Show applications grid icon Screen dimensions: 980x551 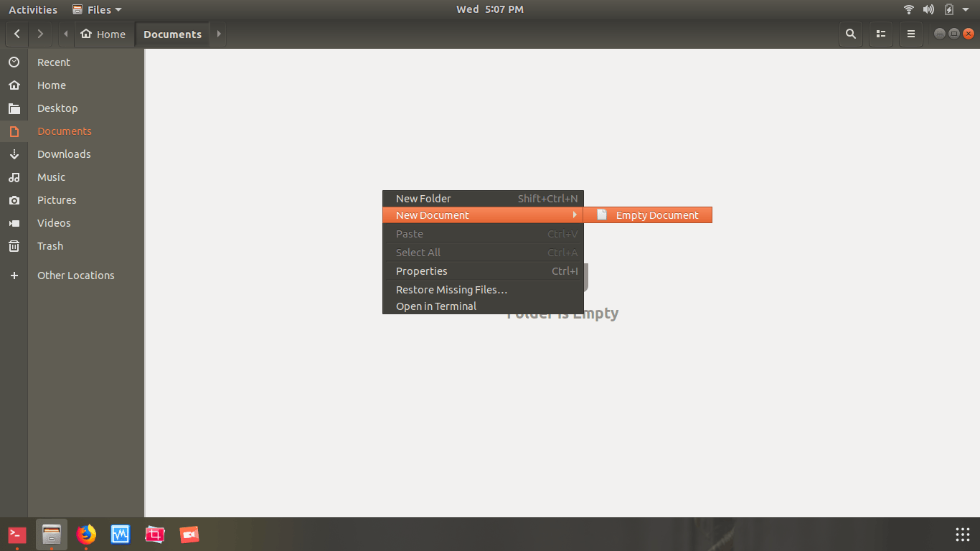[963, 534]
